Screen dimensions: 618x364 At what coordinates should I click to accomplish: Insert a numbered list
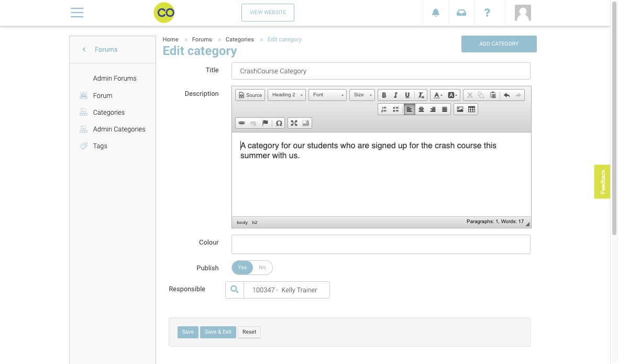point(384,109)
